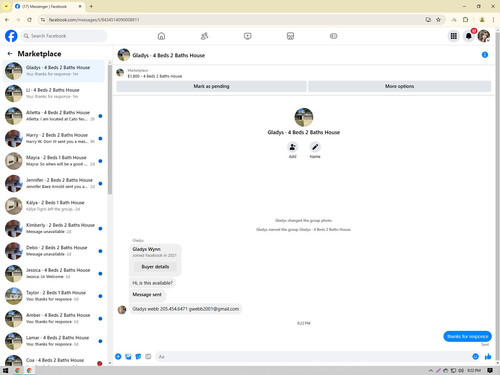This screenshot has width=500, height=375.
Task: Open the taskbar notification center icon
Action: tap(490, 370)
